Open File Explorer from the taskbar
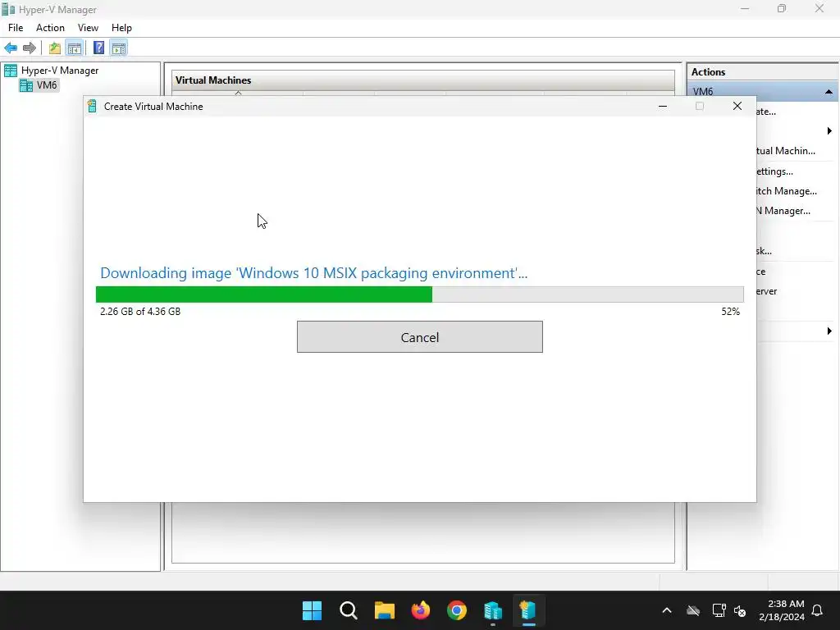This screenshot has width=840, height=630. [385, 610]
